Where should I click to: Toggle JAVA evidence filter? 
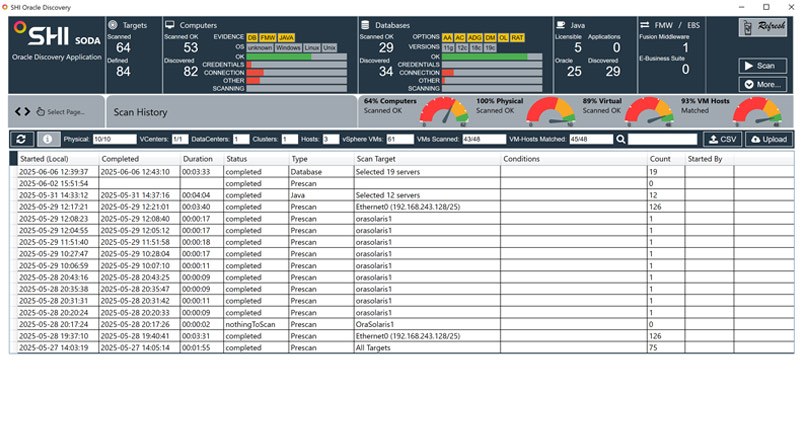[286, 38]
